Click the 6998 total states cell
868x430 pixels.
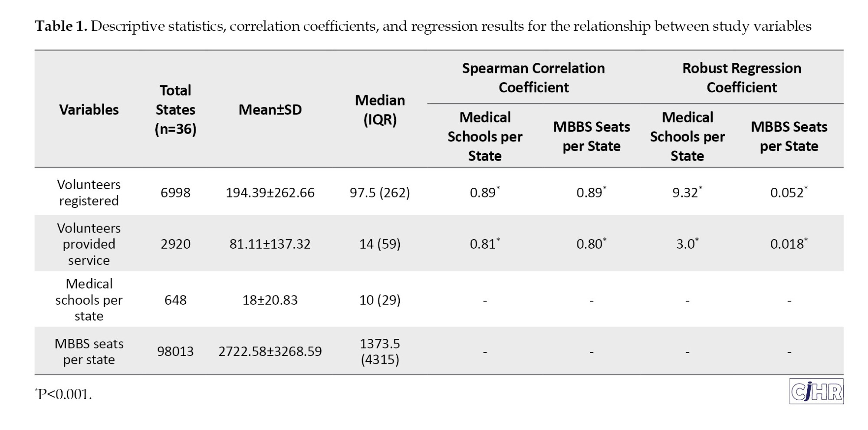175,193
